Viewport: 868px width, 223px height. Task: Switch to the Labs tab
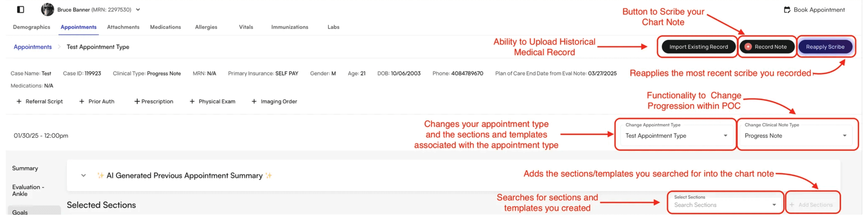333,27
